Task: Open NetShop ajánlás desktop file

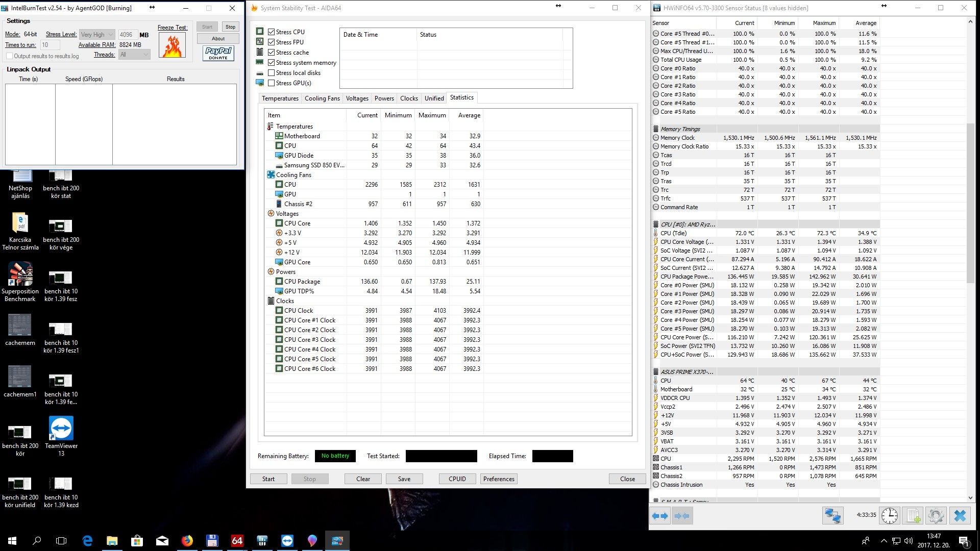Action: [20, 185]
